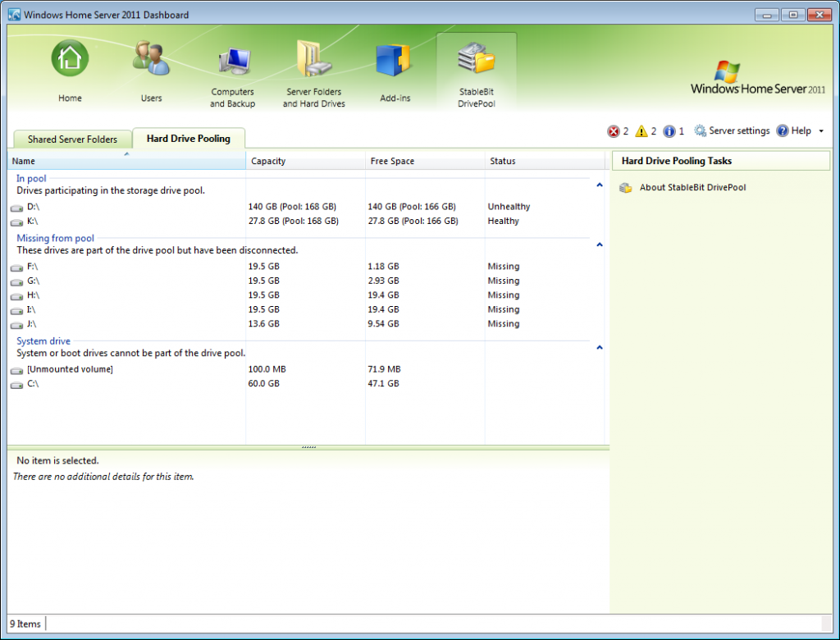
Task: Click the In pool group heading
Action: click(x=31, y=179)
